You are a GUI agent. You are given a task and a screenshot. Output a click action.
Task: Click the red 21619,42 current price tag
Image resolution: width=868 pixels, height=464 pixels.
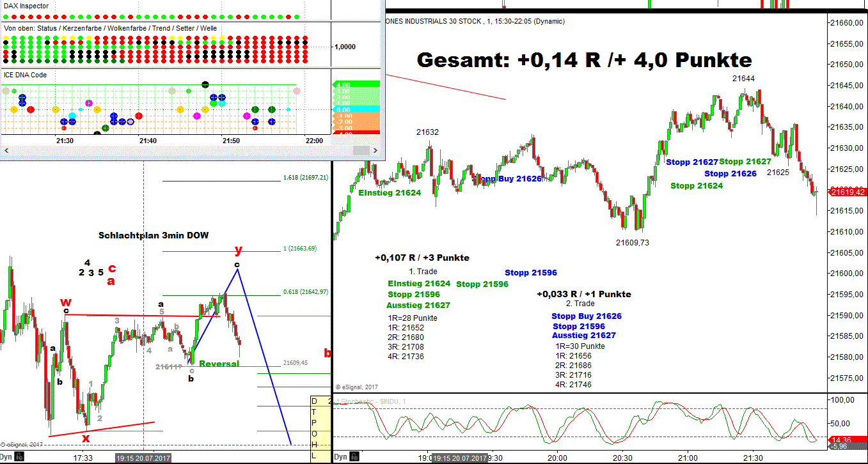[848, 192]
